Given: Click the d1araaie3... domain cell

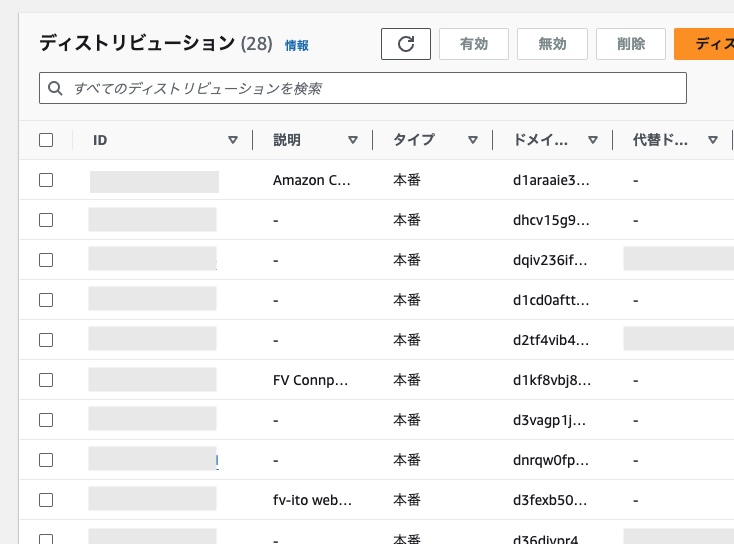Looking at the screenshot, I should [551, 180].
